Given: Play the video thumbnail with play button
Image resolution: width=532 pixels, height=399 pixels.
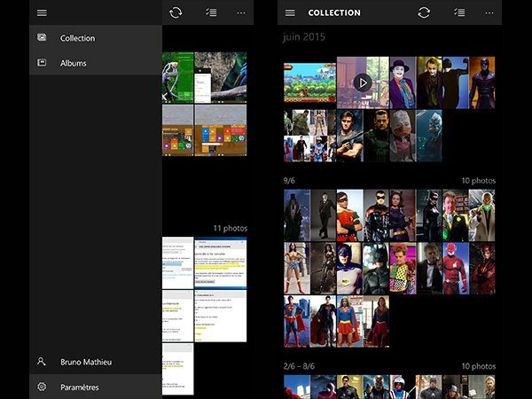Looking at the screenshot, I should 363,82.
